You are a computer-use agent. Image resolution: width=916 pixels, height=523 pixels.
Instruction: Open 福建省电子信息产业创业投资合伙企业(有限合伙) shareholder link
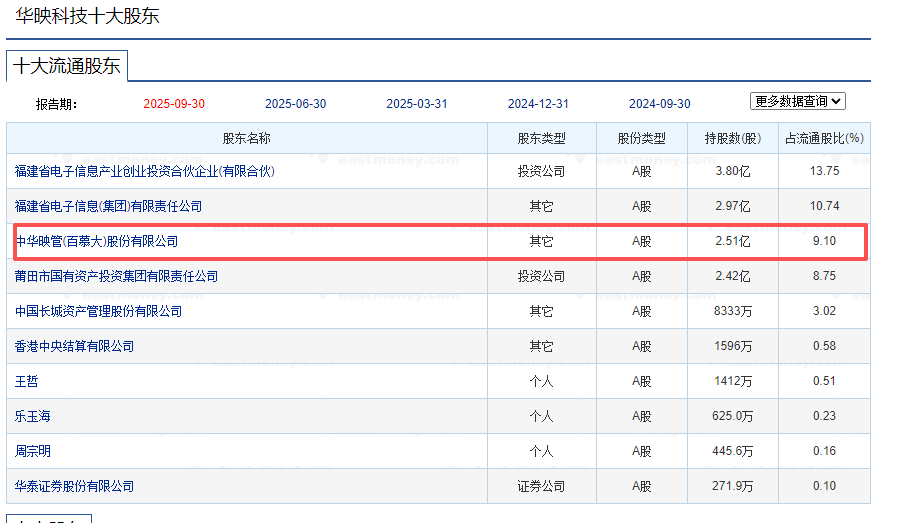[144, 171]
